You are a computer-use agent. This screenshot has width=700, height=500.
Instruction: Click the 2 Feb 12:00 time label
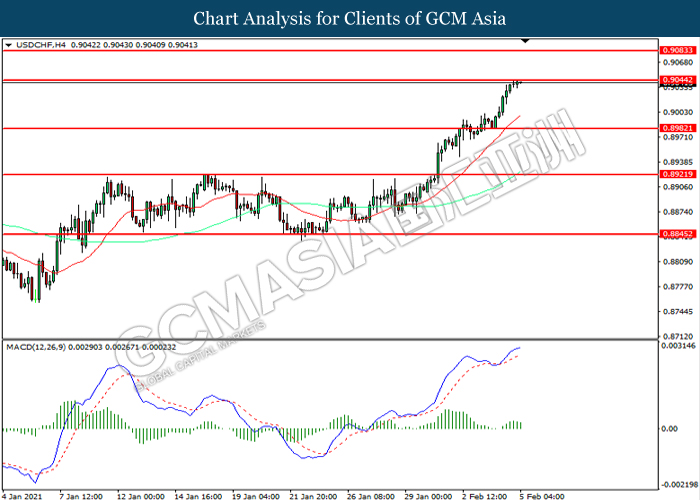click(484, 496)
